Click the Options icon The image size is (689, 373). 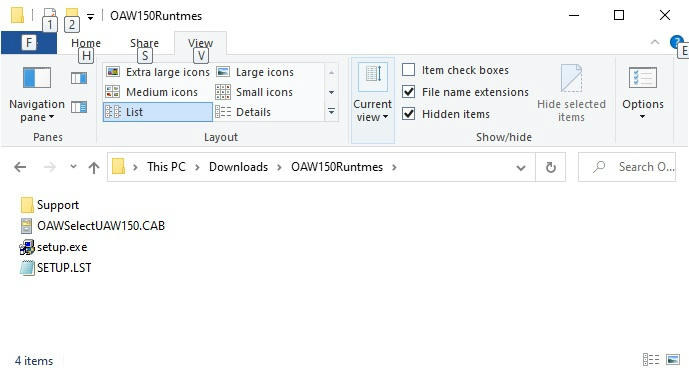tap(643, 78)
